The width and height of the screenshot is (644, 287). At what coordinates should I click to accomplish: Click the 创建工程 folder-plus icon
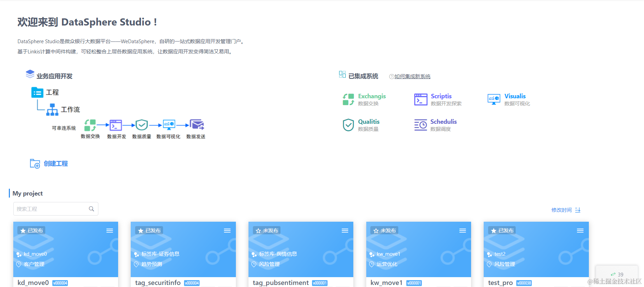click(35, 164)
